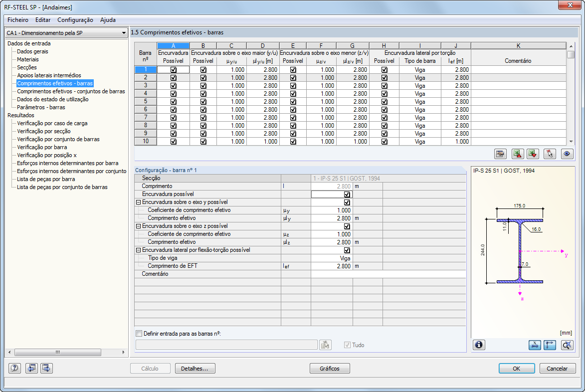
Task: Click the 'Tipo de barra' cell for bar 4
Action: [x=420, y=94]
